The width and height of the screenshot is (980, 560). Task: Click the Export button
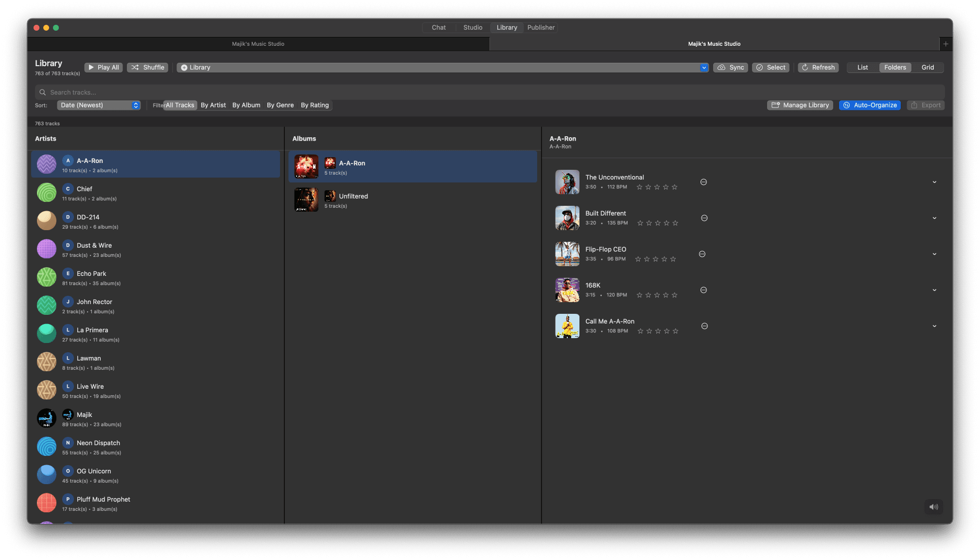coord(926,105)
